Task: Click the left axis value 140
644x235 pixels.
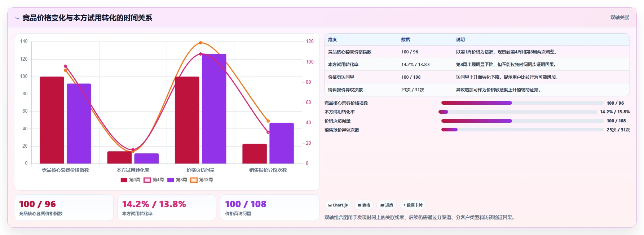Action: [x=24, y=42]
